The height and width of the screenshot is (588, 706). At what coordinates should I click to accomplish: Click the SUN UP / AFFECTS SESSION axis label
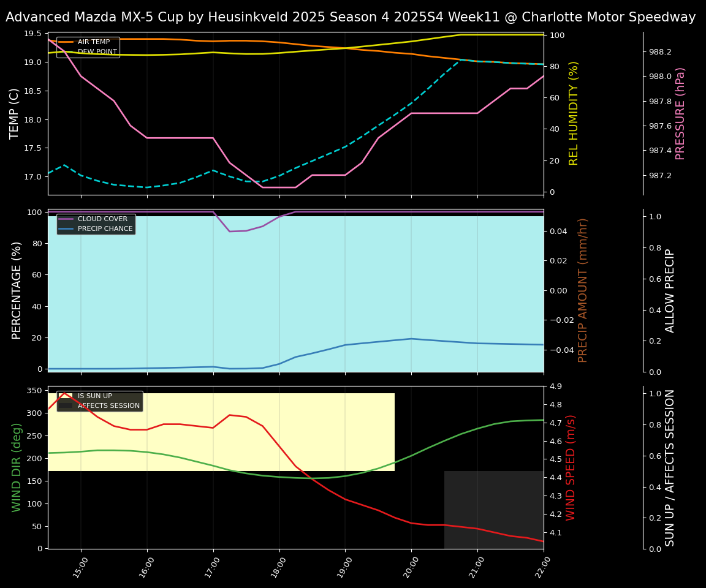pyautogui.click(x=670, y=467)
